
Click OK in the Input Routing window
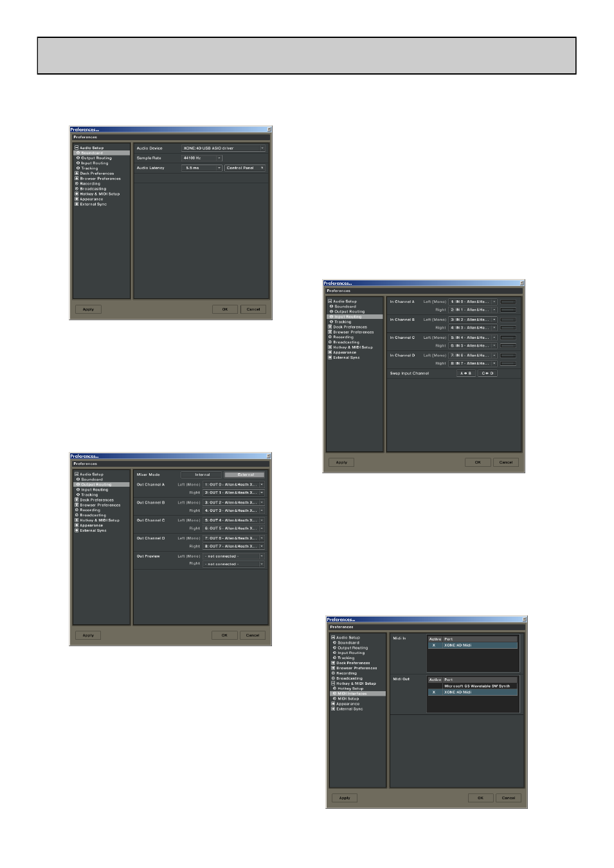pyautogui.click(x=478, y=462)
